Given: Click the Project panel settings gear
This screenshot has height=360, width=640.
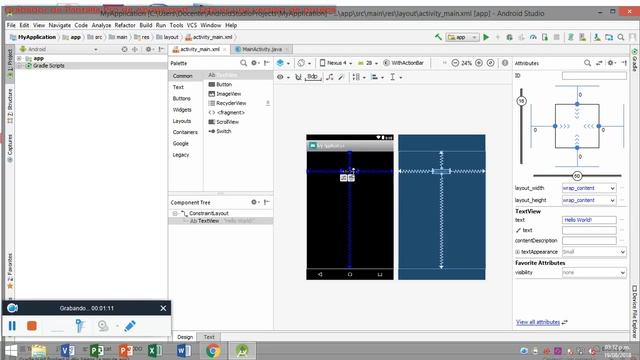Looking at the screenshot, I should pyautogui.click(x=149, y=49).
